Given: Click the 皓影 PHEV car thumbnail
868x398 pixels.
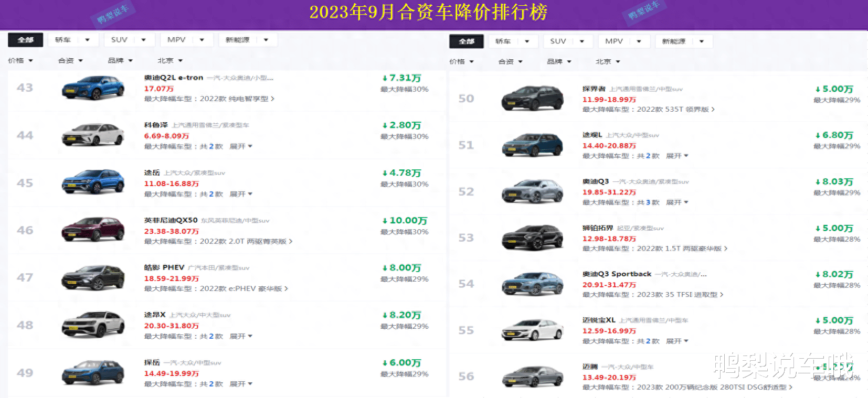Looking at the screenshot, I should coord(93,277).
